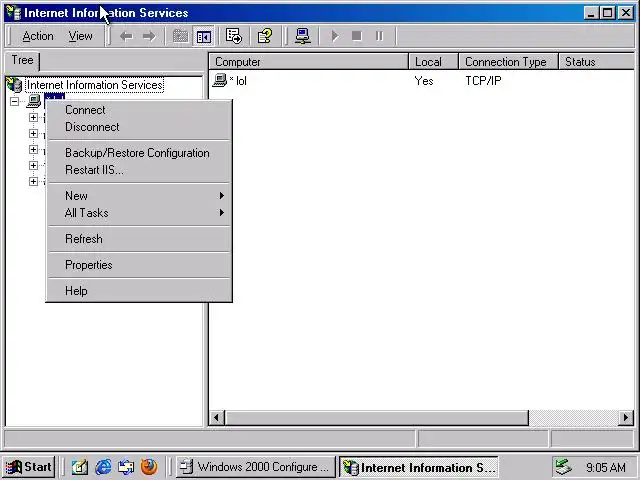640x480 pixels.
Task: Click the IIS title bar system icon
Action: point(13,13)
